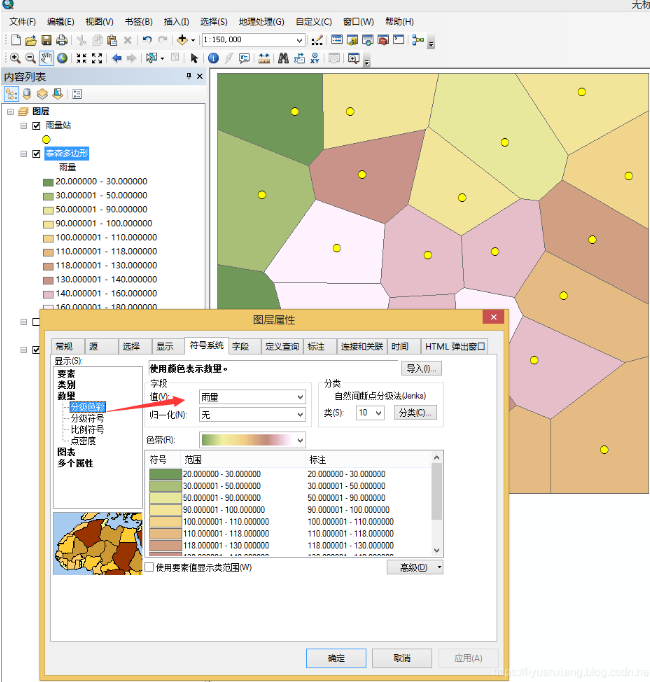Open the 色带(R) color ramp dropdown

coord(300,440)
